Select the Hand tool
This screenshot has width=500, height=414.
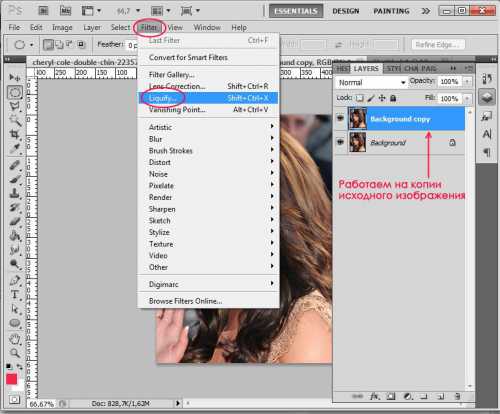(15, 339)
